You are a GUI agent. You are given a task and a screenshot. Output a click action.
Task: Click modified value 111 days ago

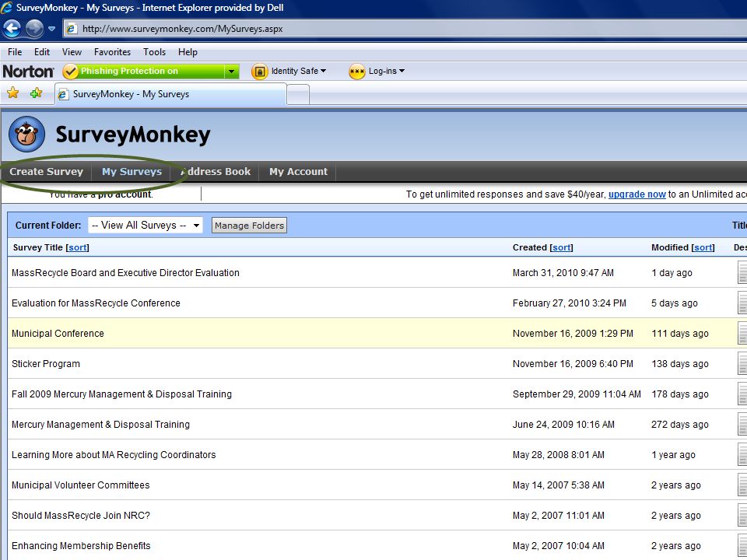coord(680,334)
